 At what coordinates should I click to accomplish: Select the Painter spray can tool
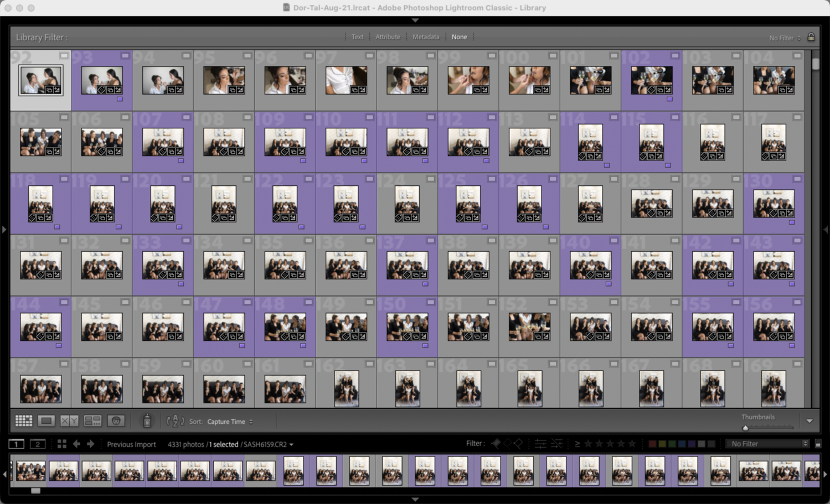click(x=147, y=421)
